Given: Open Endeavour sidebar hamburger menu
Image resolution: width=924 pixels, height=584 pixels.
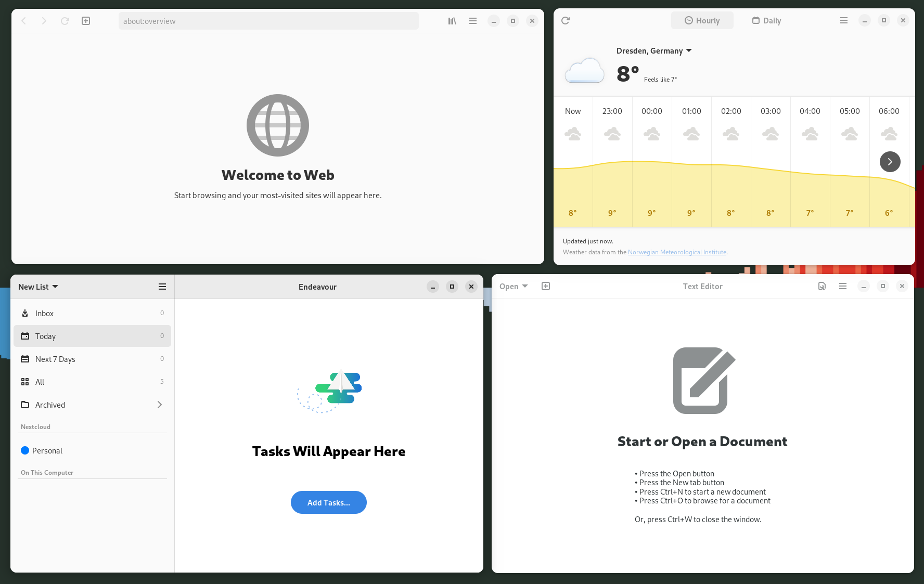Looking at the screenshot, I should pyautogui.click(x=162, y=287).
